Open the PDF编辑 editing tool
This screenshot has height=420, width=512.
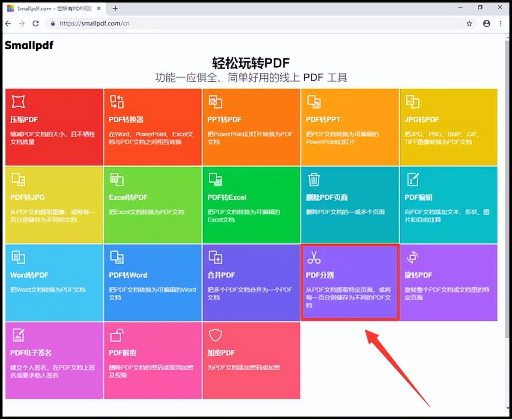[x=412, y=180]
